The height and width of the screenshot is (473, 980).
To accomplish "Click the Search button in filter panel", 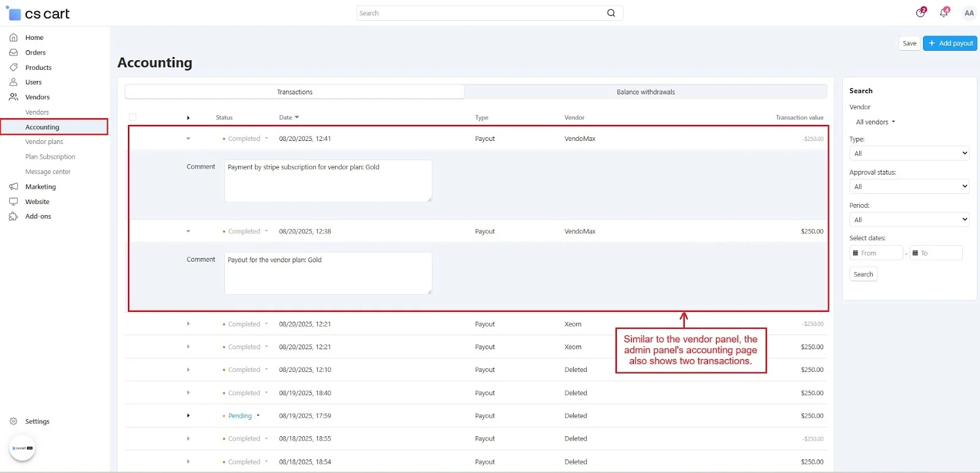I will pos(863,274).
